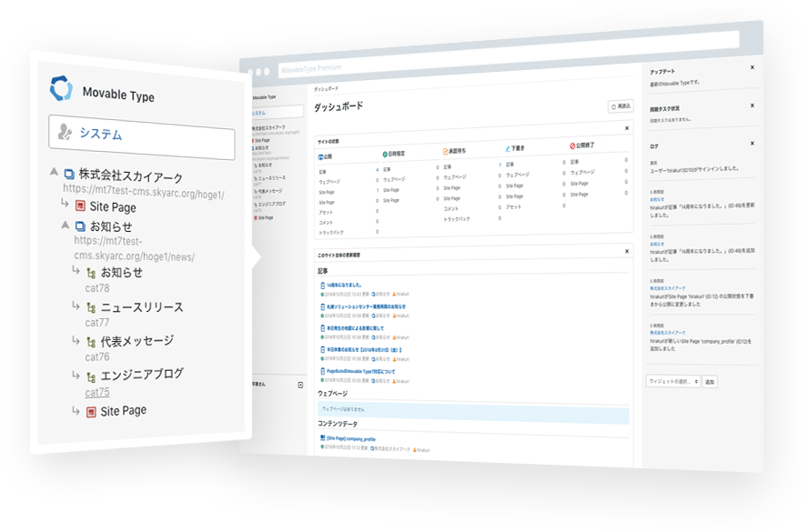The height and width of the screenshot is (532, 809).
Task: Open [Site Page] company_profile content data
Action: click(351, 438)
